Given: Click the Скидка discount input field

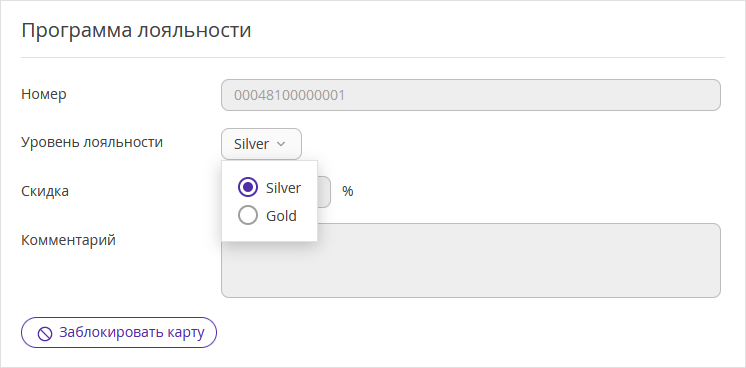Looking at the screenshot, I should coord(324,192).
